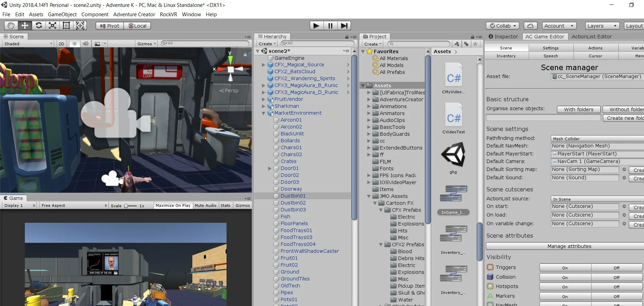Click the Manage attributes button
Image resolution: width=644 pixels, height=306 pixels.
coord(569,246)
